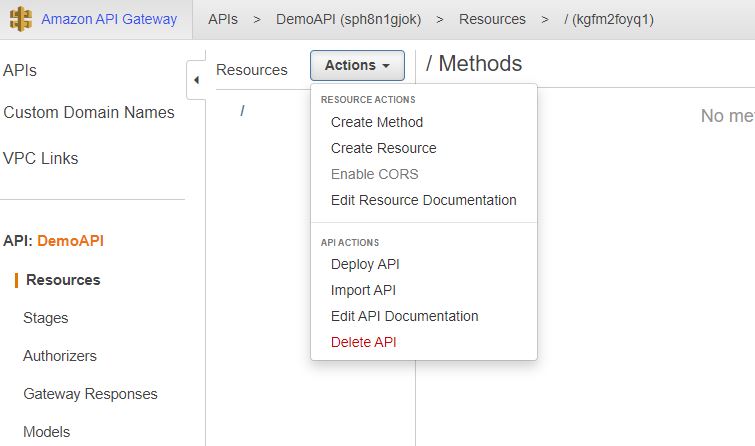The width and height of the screenshot is (755, 446).
Task: Choose Enable CORS from the Actions menu
Action: coord(375,174)
